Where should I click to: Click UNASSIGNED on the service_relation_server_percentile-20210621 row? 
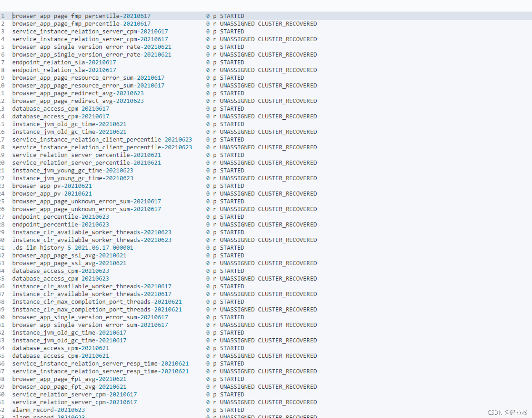(237, 163)
